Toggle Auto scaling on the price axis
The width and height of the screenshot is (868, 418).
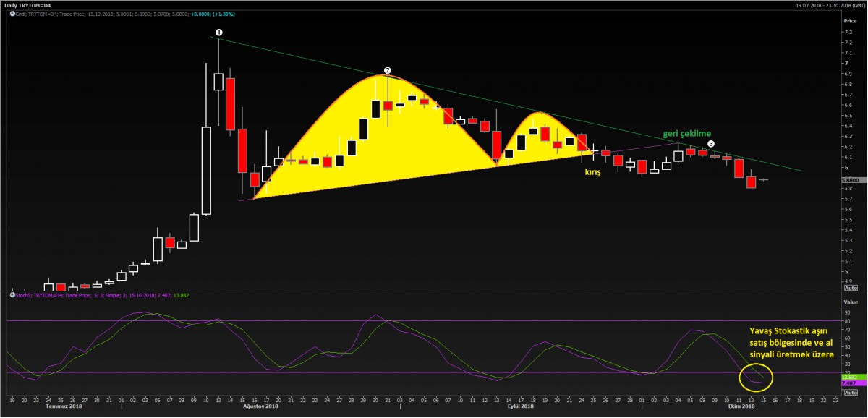tap(851, 286)
